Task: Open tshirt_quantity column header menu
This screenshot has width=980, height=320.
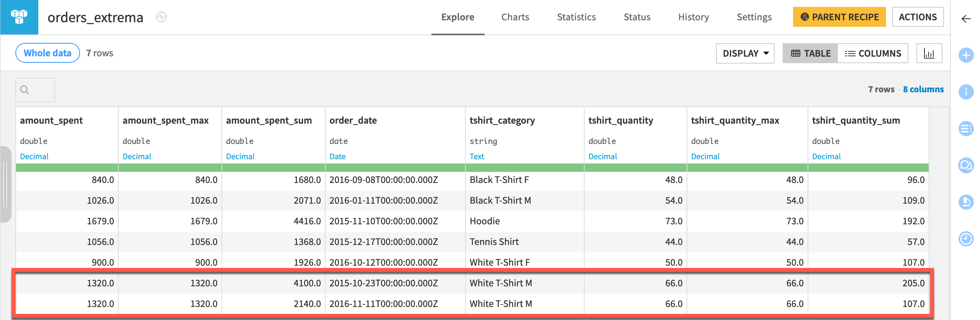Action: [621, 120]
